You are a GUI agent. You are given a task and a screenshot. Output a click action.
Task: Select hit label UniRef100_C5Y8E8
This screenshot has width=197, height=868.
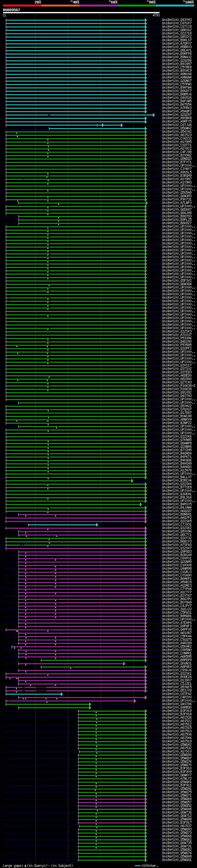pos(177,67)
